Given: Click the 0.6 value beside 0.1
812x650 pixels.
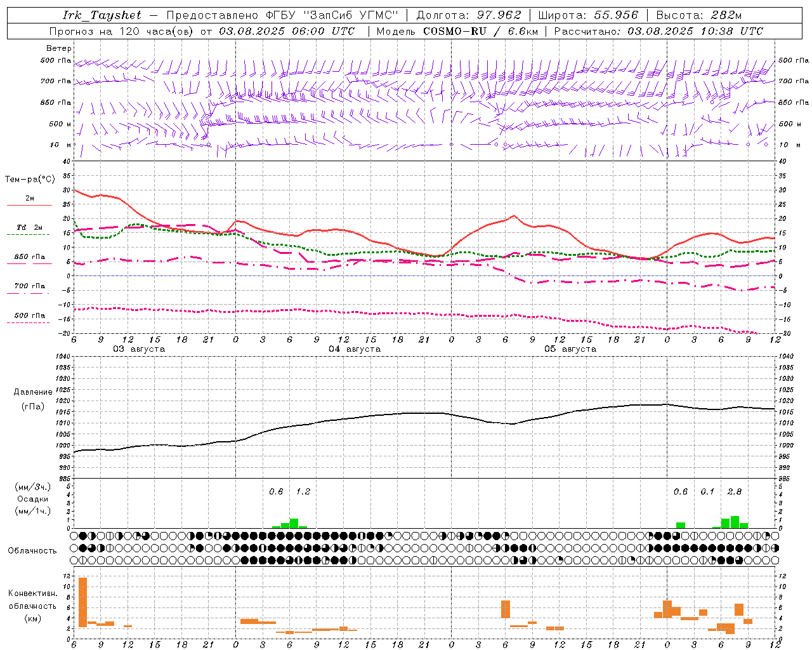Looking at the screenshot, I should [x=681, y=491].
